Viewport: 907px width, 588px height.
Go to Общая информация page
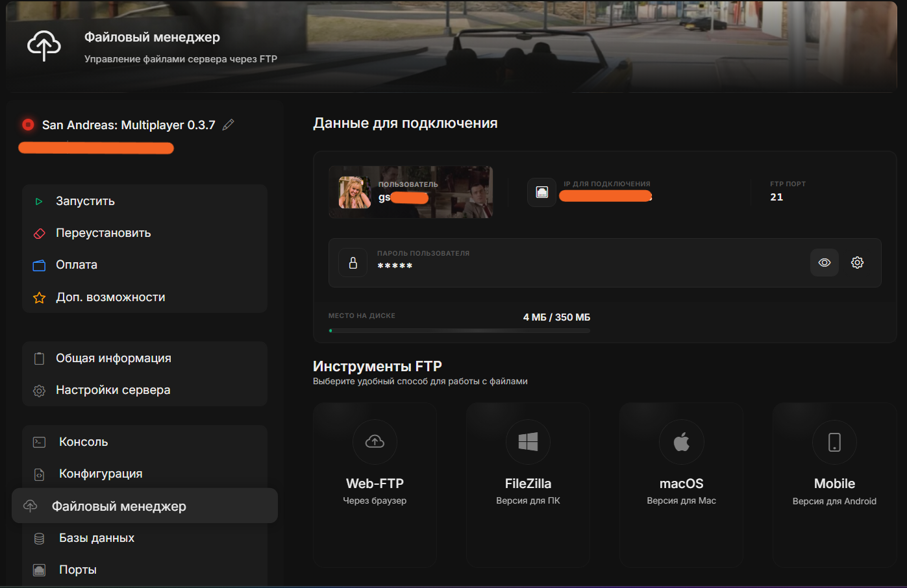pyautogui.click(x=114, y=358)
